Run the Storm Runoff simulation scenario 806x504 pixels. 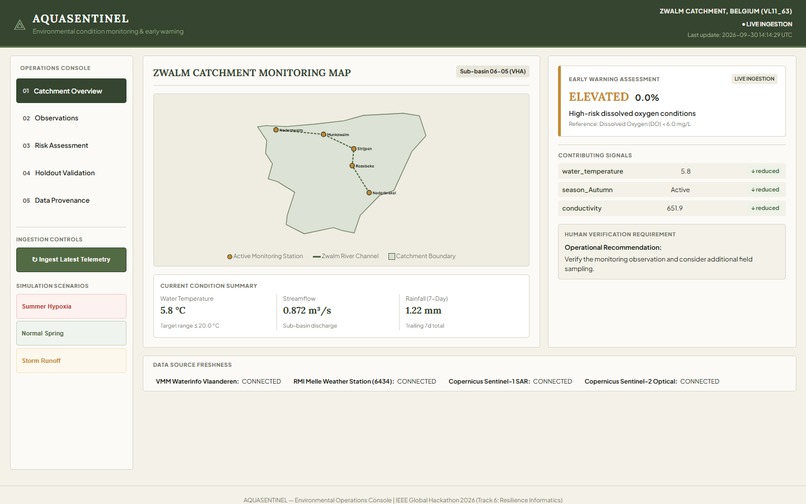point(71,361)
